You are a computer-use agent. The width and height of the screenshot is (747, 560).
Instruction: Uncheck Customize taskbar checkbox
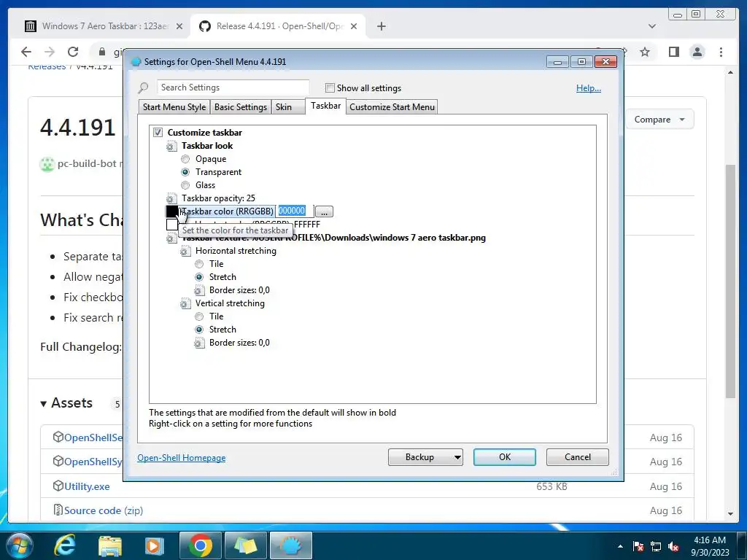click(x=158, y=133)
